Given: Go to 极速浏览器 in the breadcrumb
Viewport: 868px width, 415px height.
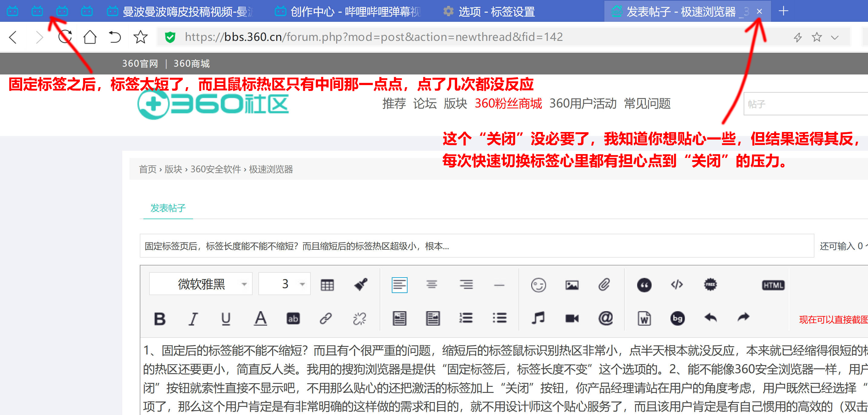Looking at the screenshot, I should [271, 169].
